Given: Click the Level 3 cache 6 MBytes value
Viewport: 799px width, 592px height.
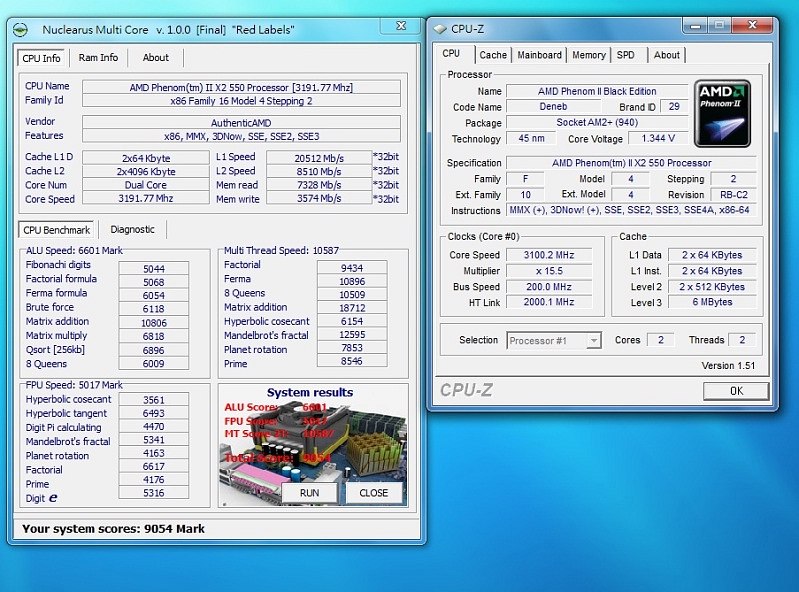Looking at the screenshot, I should click(x=712, y=302).
